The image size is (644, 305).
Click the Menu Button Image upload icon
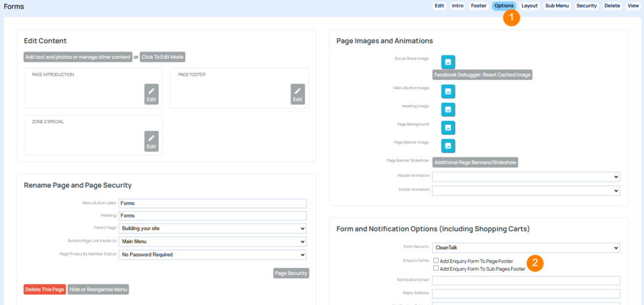448,91
